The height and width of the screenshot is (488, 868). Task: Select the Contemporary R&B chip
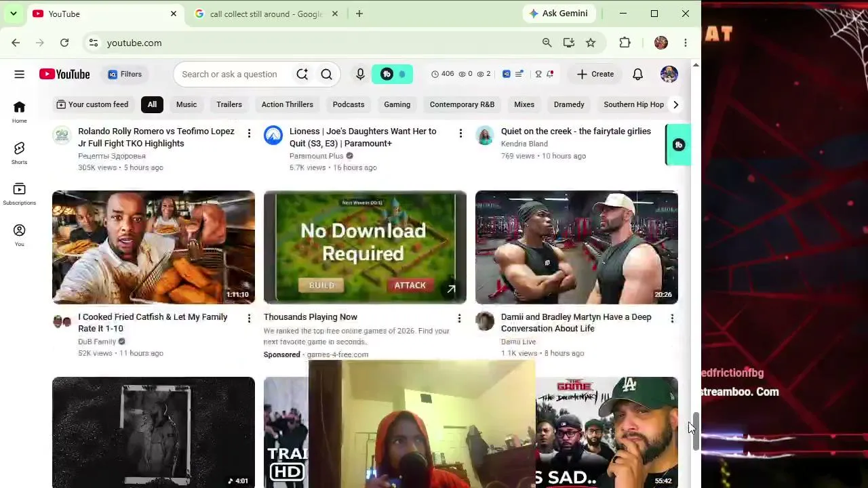(462, 104)
